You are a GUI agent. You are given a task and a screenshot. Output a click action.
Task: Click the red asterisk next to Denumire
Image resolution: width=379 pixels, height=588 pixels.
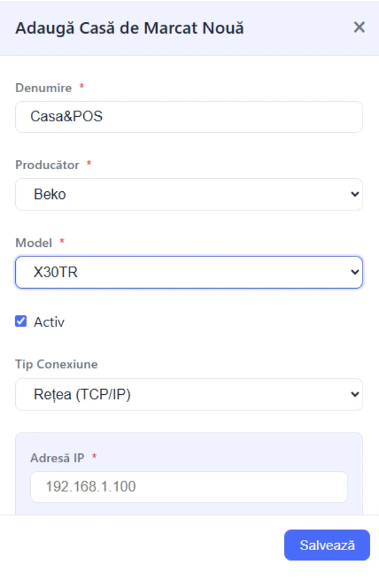tap(81, 87)
